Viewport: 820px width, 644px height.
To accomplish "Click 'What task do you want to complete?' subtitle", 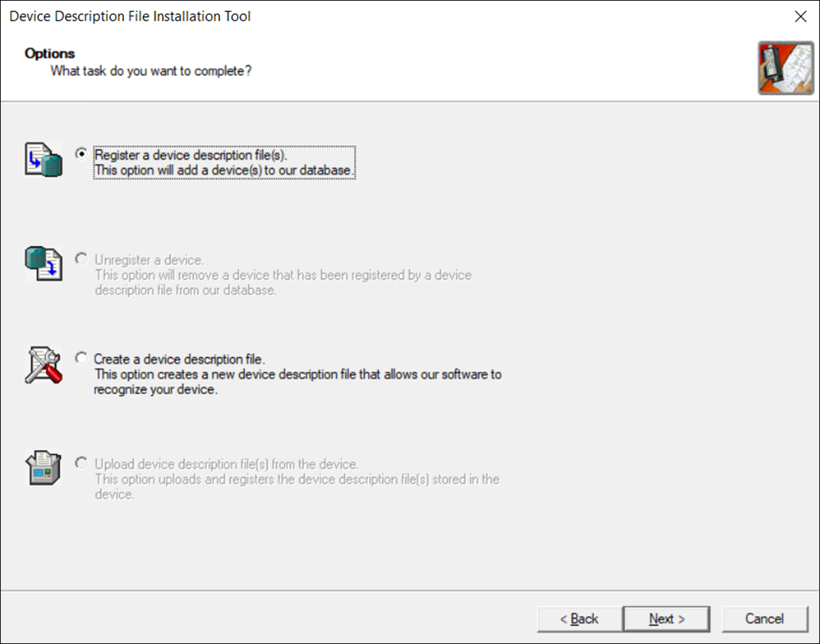I will [151, 71].
